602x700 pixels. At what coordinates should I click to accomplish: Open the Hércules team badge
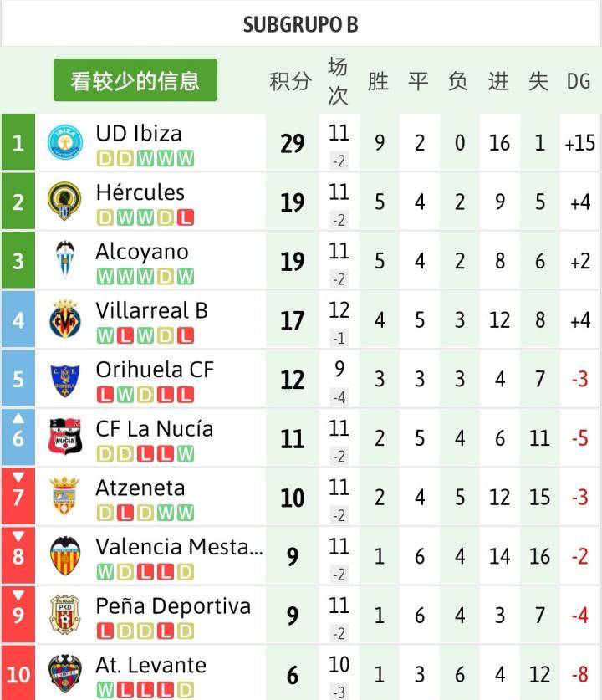(x=64, y=201)
